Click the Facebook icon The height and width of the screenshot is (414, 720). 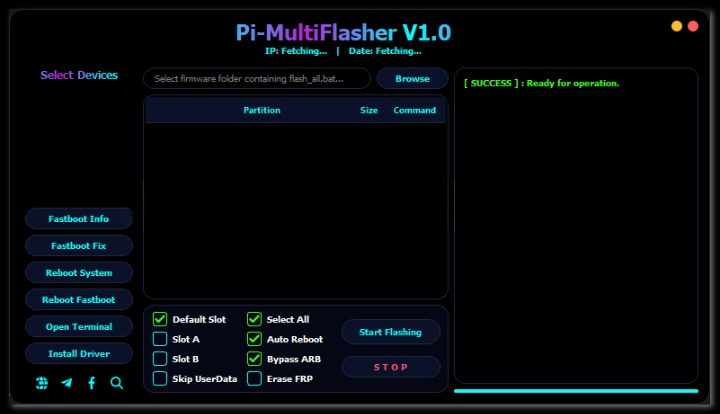92,383
